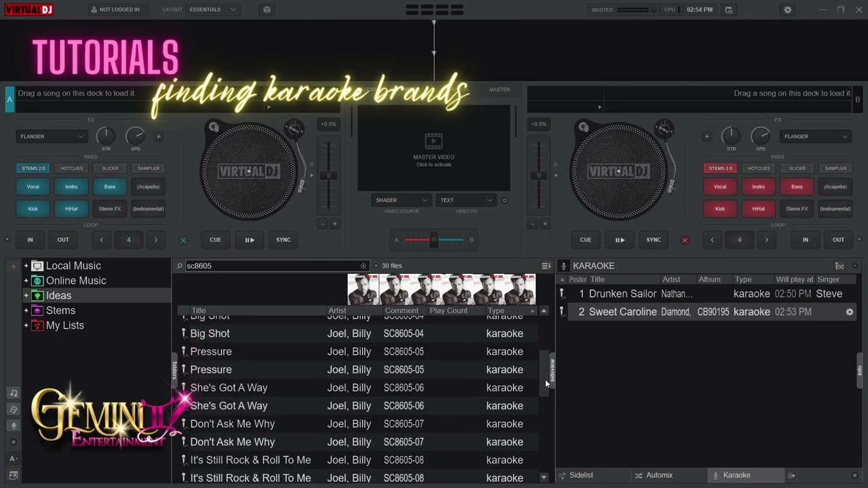
Task: Toggle right deck HiHat stem pad
Action: 759,209
